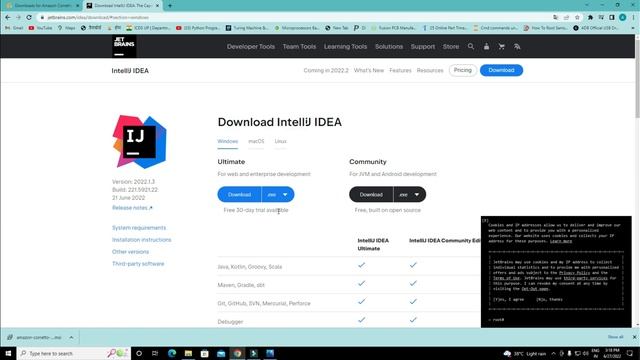The image size is (640, 360).
Task: Open Task View on the taskbar
Action: (155, 353)
